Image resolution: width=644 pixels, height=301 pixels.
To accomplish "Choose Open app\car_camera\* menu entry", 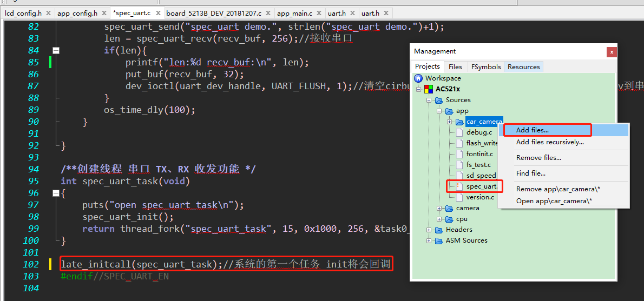I will pos(563,201).
